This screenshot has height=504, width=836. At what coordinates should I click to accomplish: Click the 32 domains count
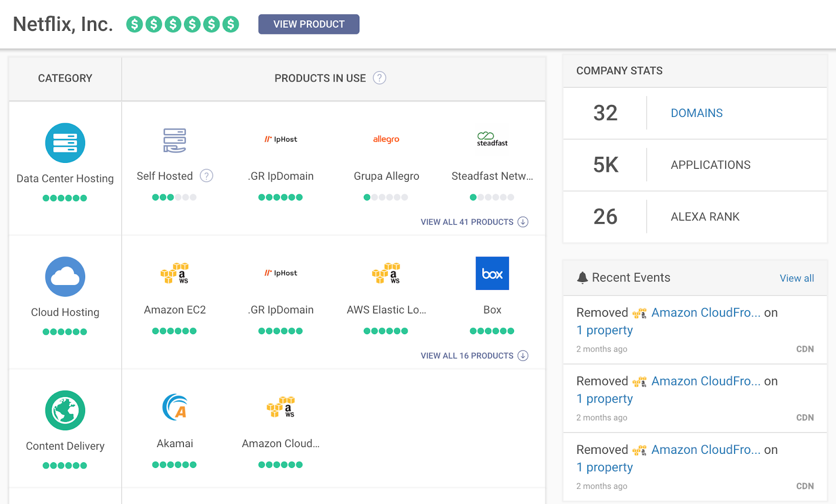606,113
